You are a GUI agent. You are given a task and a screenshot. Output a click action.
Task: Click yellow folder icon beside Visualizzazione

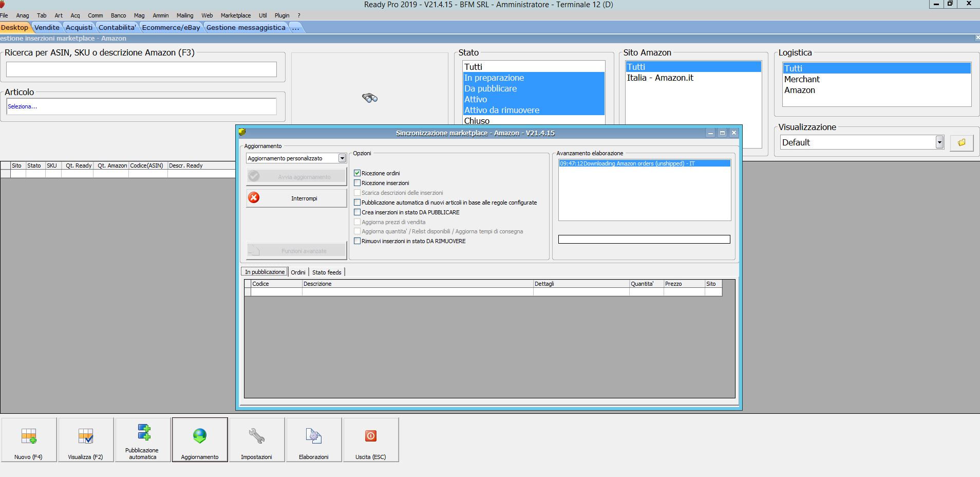click(962, 142)
